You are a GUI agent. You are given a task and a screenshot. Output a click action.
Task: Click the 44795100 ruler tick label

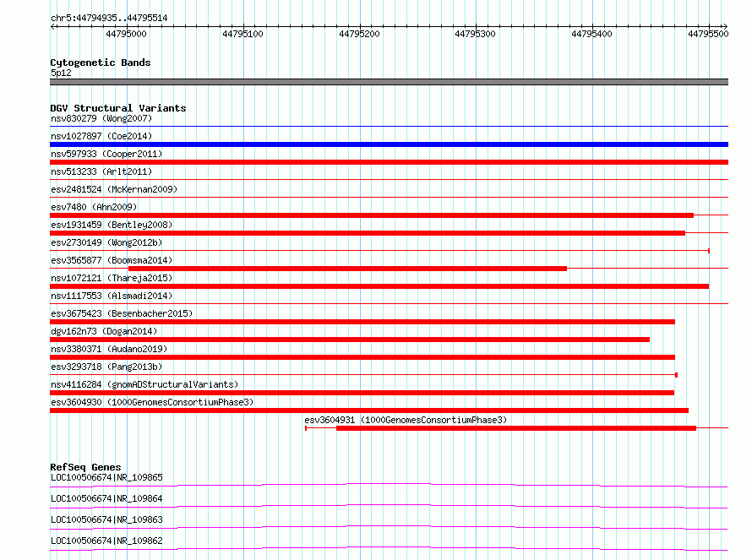coord(242,34)
